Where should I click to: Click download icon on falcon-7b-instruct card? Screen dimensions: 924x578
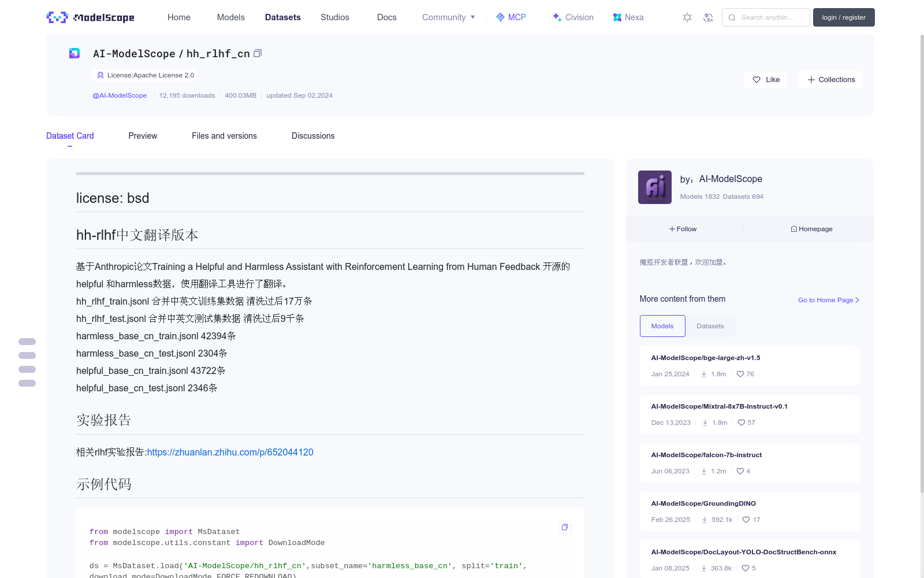(704, 471)
